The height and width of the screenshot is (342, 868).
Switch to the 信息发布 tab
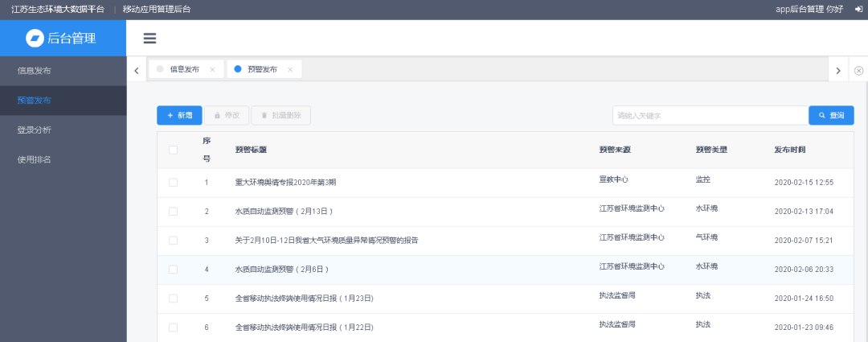184,70
